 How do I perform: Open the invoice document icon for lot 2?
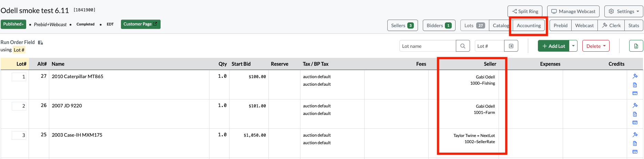pos(635,114)
